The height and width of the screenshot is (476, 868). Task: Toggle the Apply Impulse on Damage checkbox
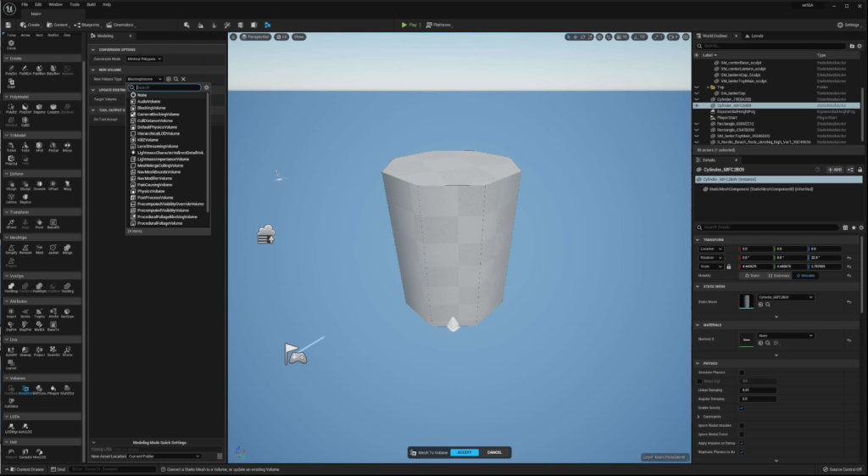742,443
